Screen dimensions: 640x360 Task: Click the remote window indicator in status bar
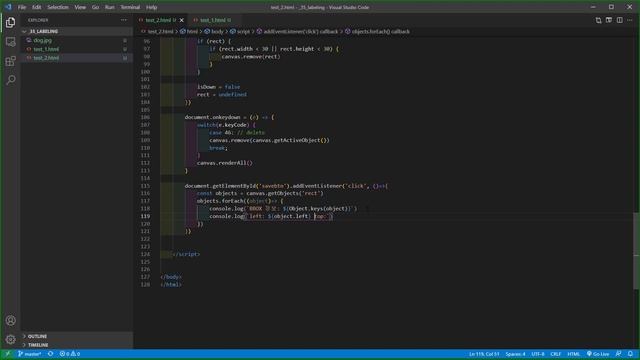pos(7,354)
